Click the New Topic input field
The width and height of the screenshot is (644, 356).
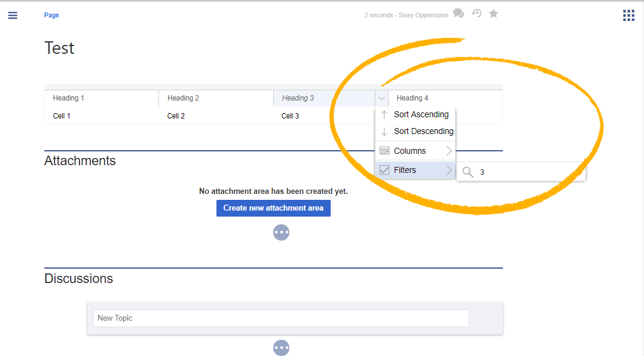(x=281, y=318)
